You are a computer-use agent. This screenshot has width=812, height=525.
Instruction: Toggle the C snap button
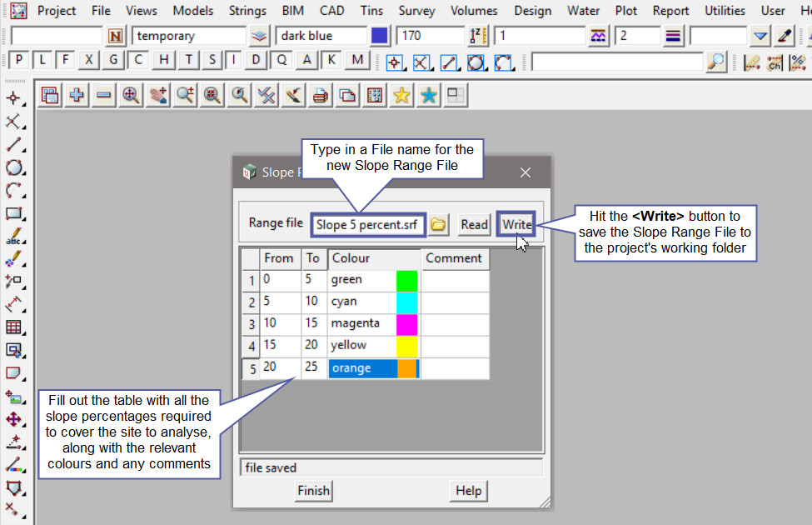pyautogui.click(x=137, y=60)
